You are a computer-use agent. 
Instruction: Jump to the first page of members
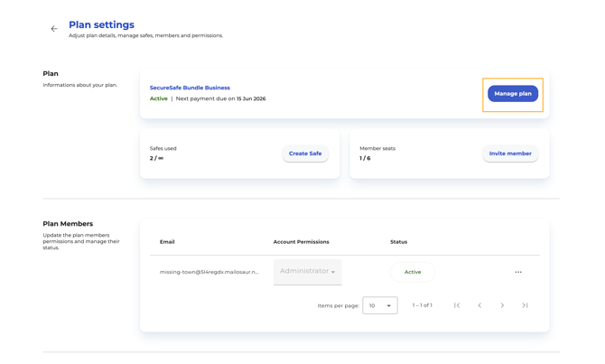point(457,305)
